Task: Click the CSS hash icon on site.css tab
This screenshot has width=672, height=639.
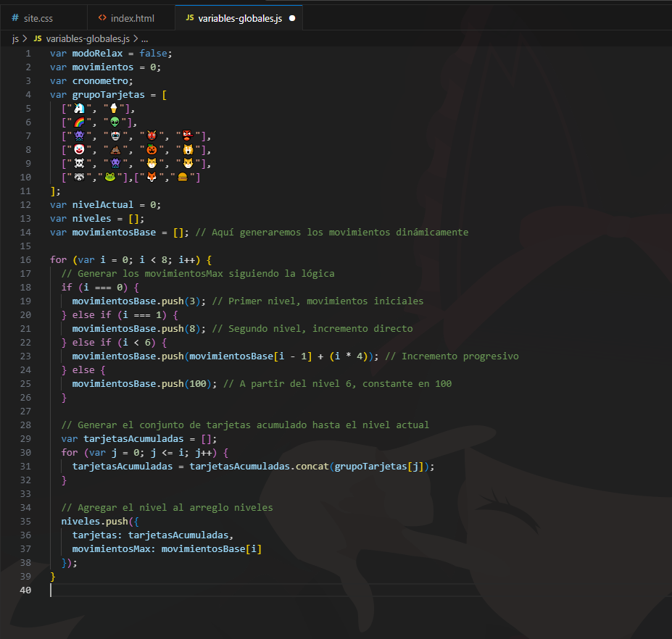Action: coord(15,17)
